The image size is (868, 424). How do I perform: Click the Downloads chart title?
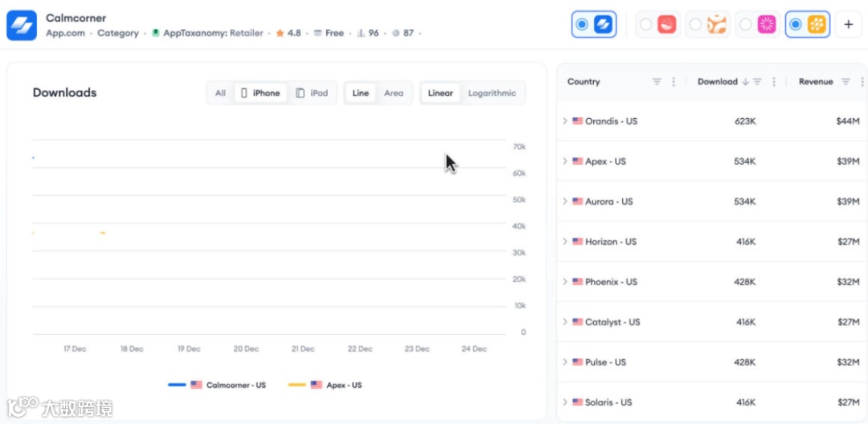(x=65, y=93)
